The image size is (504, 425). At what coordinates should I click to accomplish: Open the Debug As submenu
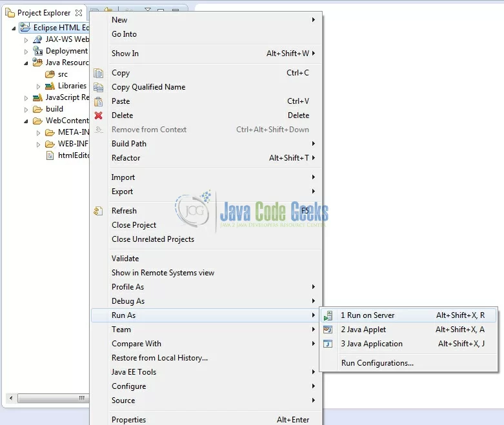click(x=207, y=301)
